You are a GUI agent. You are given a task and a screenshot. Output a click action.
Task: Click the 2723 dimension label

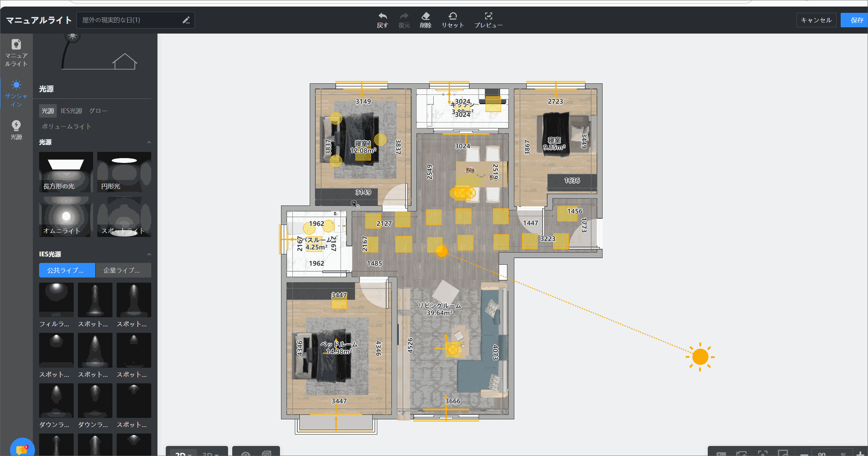coord(555,101)
